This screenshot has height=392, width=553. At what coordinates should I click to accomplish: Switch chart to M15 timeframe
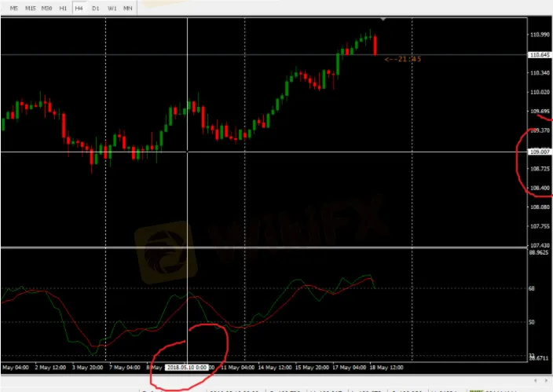31,8
